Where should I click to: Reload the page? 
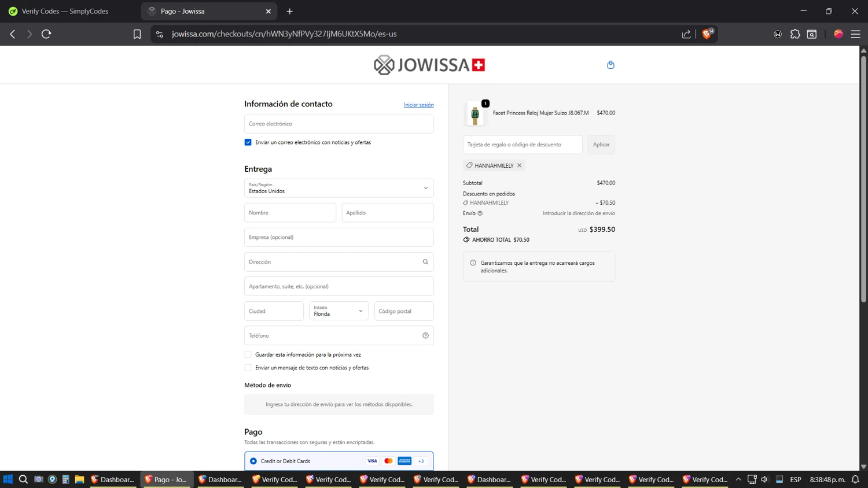(x=46, y=34)
